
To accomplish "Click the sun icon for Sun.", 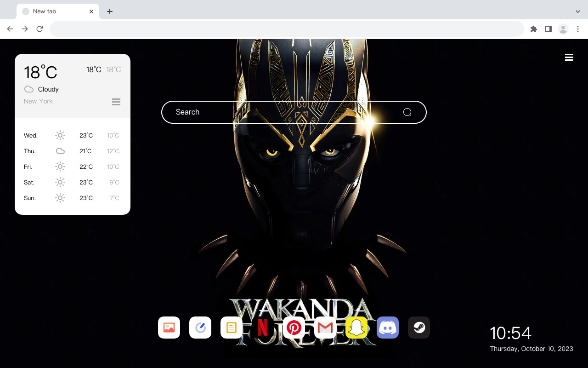I will pyautogui.click(x=60, y=198).
